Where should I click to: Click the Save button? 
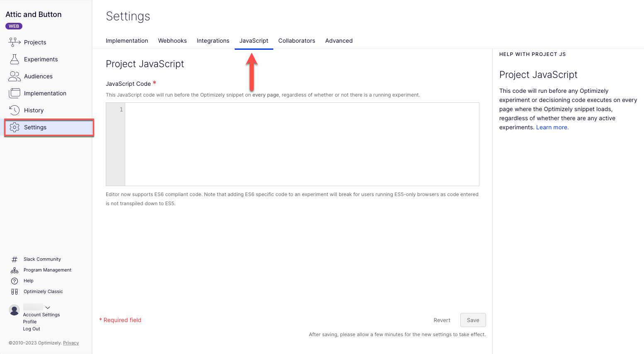tap(473, 320)
